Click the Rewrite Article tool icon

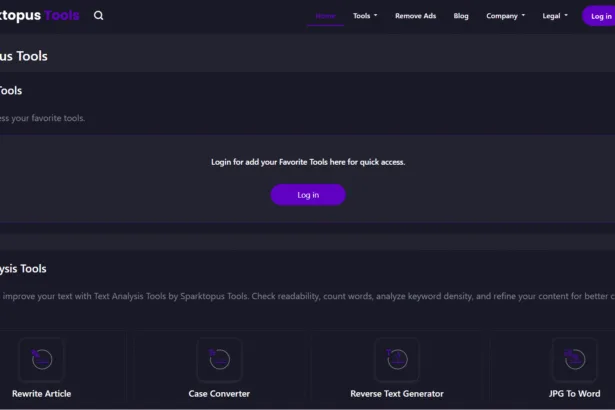(x=42, y=359)
